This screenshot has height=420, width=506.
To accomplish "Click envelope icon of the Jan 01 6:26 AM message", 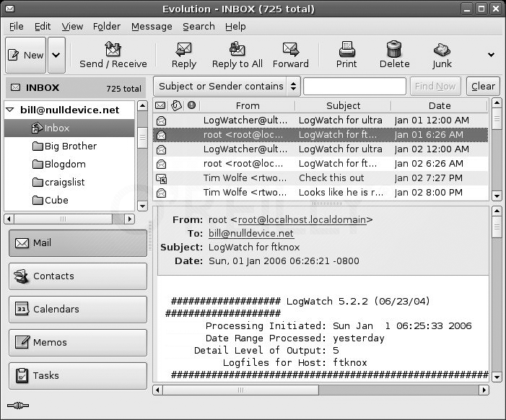I will 161,135.
